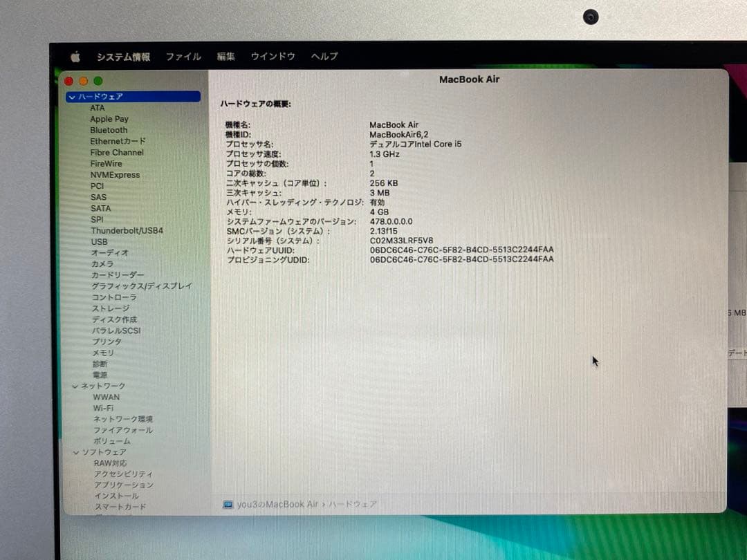747x560 pixels.
Task: Click the computer icon in the breadcrumb bar
Action: [228, 504]
